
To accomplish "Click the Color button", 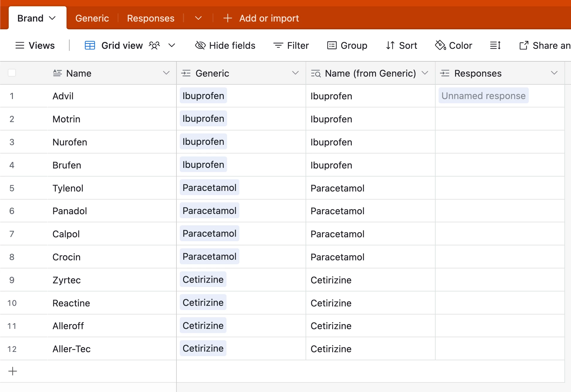I will point(454,45).
